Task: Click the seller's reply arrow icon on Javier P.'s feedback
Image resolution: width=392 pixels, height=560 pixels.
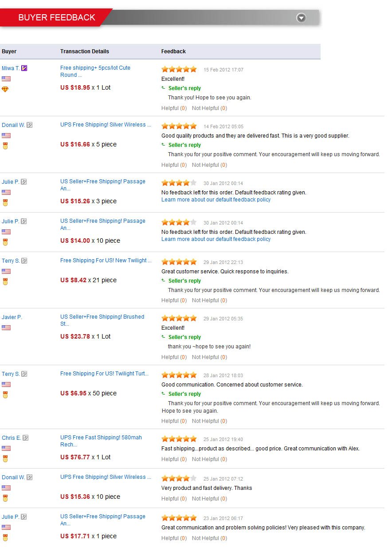Action: [164, 337]
